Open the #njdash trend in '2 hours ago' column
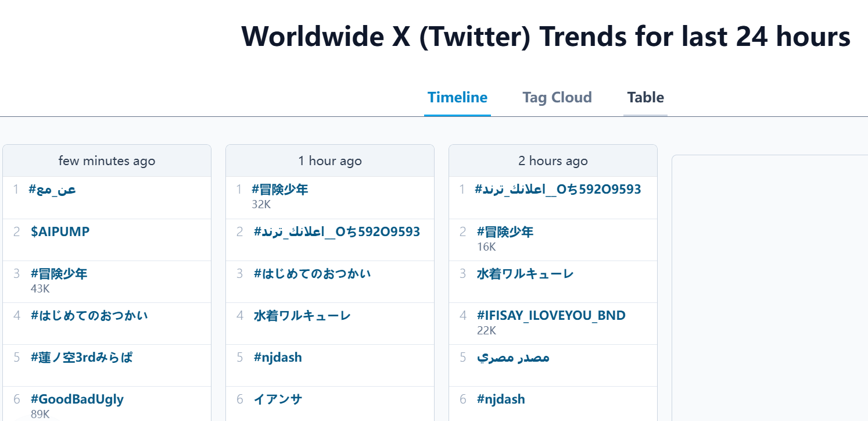 501,399
